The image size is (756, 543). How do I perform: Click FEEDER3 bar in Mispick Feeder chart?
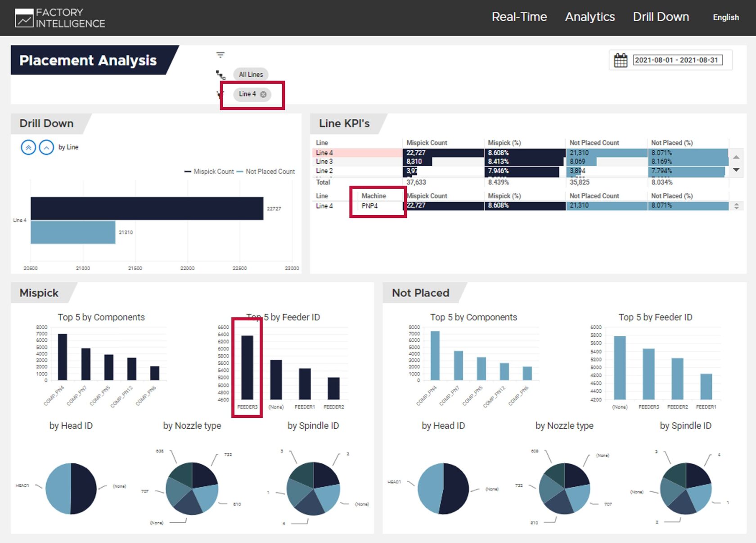247,367
